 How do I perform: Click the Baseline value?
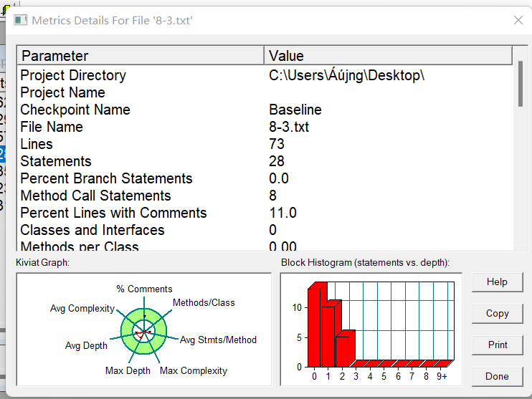tap(295, 110)
